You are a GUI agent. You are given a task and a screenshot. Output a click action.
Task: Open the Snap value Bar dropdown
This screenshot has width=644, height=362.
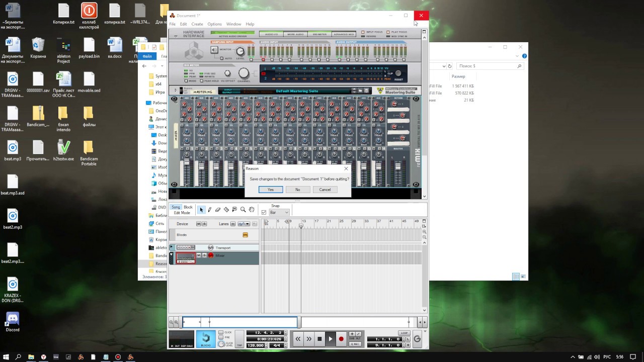pyautogui.click(x=279, y=213)
